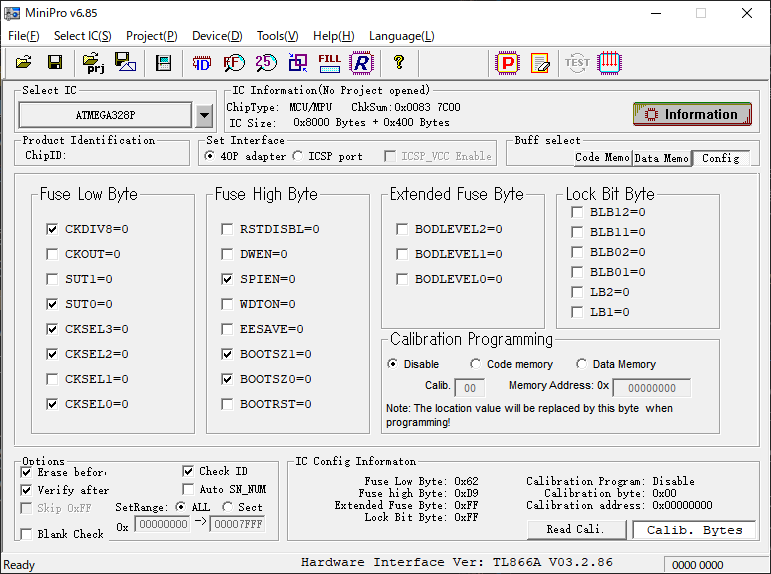Save file using the floppy disk icon
Image resolution: width=771 pixels, height=574 pixels.
55,62
